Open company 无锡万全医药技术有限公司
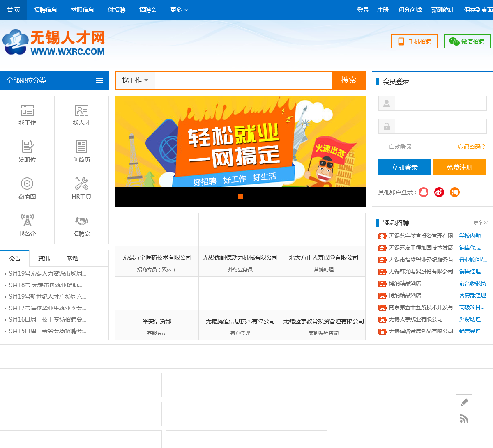493x448 pixels. [157, 257]
